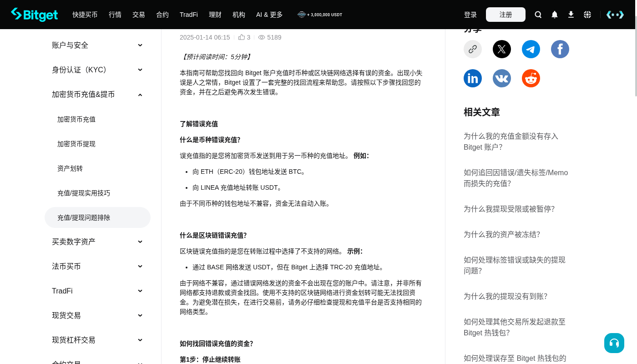
Task: Click heading 什么是币种错误充值?
Action: [210, 140]
